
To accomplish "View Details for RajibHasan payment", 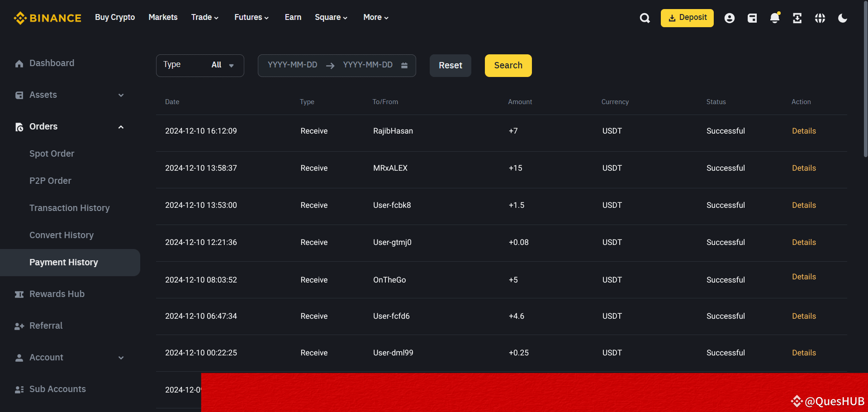I will point(804,131).
